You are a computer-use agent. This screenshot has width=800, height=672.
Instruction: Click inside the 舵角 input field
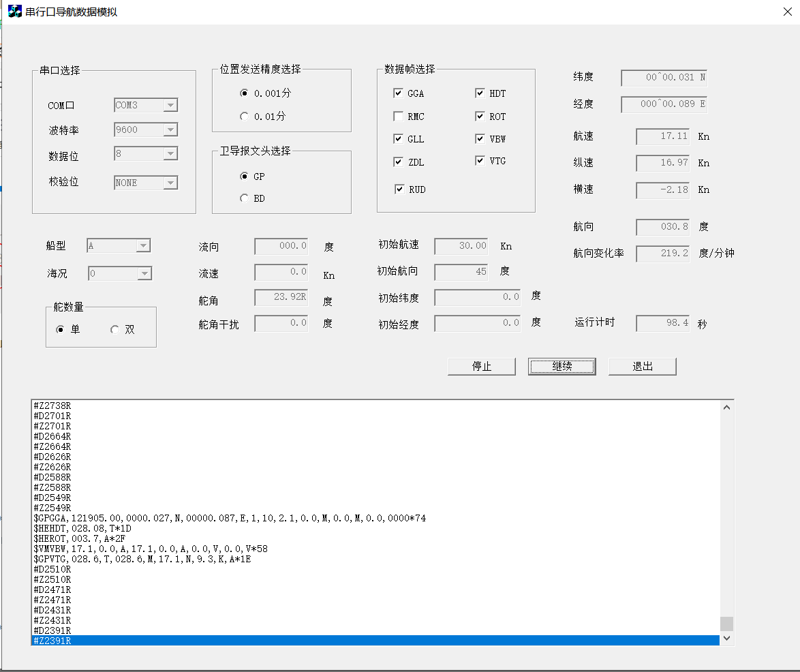click(280, 297)
